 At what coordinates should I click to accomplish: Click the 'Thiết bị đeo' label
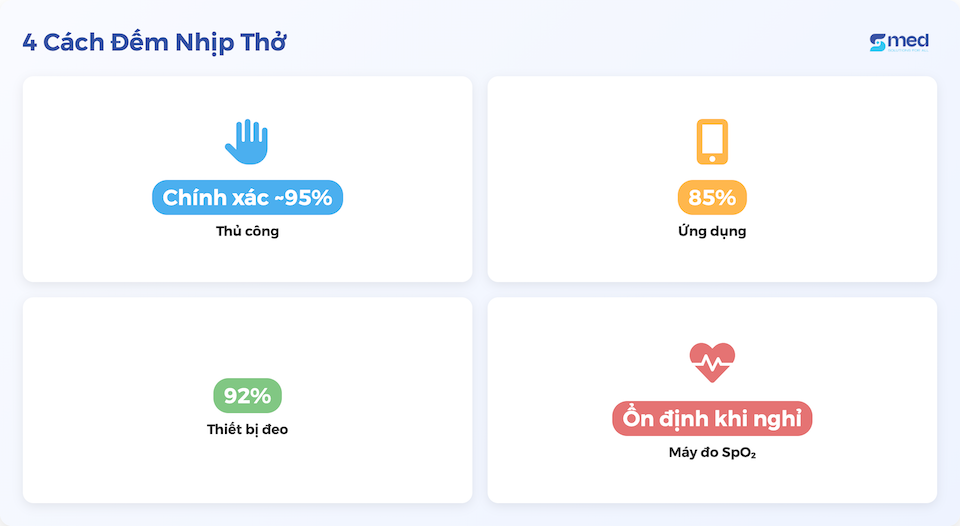(x=247, y=429)
